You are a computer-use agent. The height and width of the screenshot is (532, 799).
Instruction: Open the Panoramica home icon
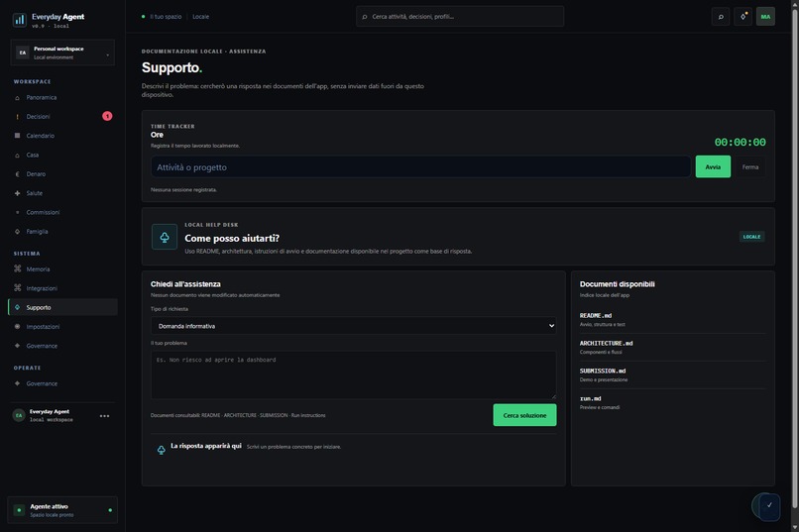pos(17,98)
